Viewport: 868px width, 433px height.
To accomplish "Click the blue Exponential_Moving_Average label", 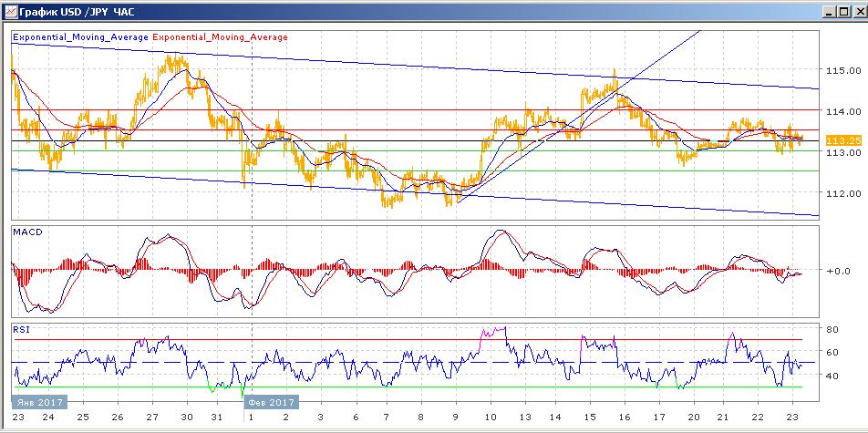I will (80, 37).
